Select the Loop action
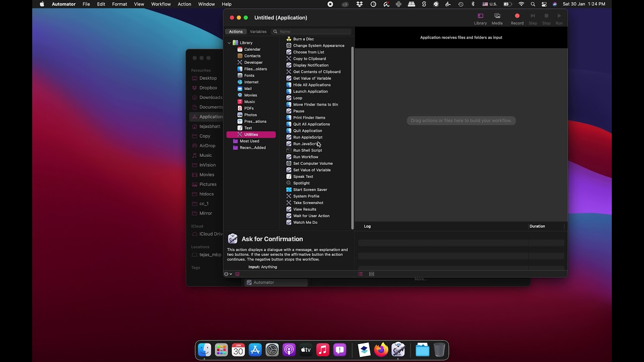Viewport: 644px width, 362px height. (x=297, y=98)
